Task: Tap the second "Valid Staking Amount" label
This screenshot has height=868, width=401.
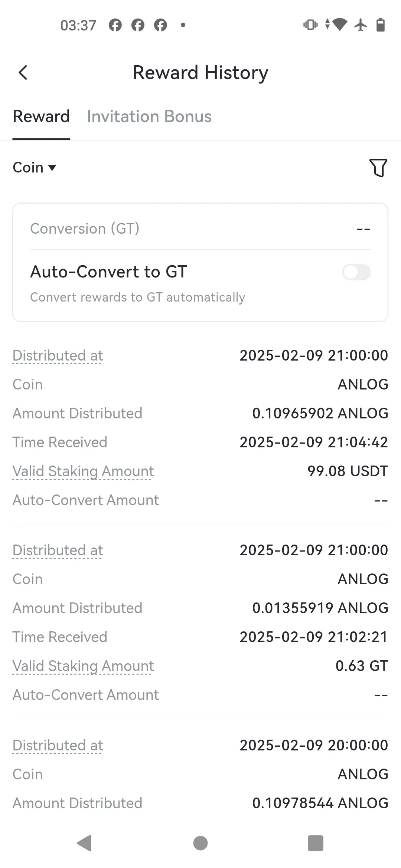Action: (83, 666)
